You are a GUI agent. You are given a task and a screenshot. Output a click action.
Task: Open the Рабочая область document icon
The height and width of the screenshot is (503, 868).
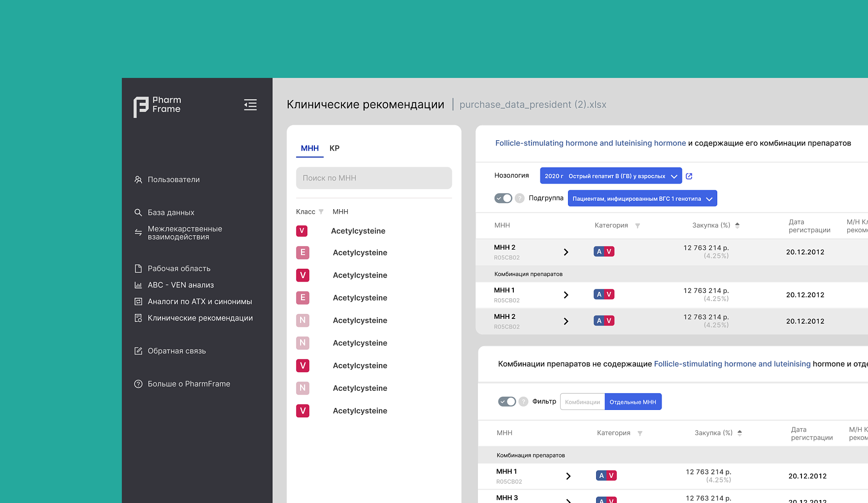138,268
